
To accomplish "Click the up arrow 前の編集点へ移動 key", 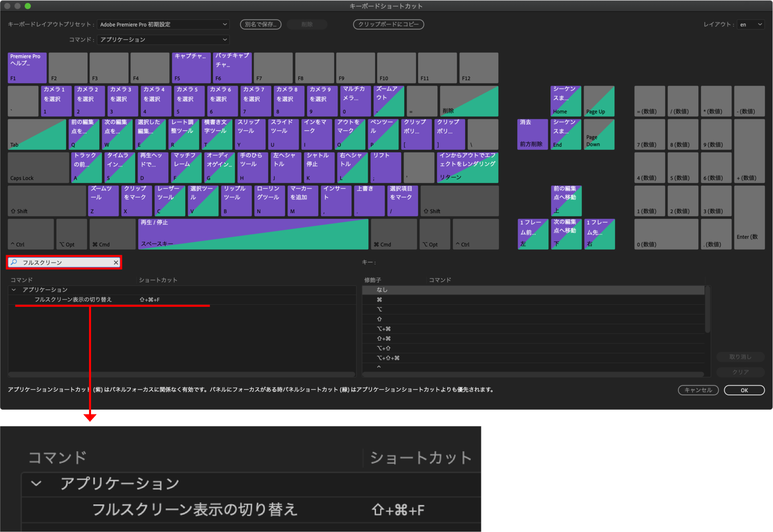I will (x=566, y=201).
